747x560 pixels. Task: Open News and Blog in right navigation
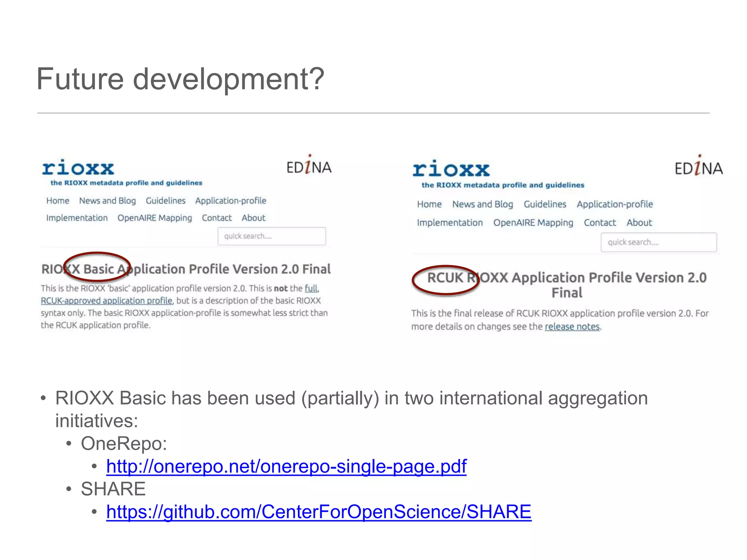click(x=483, y=204)
